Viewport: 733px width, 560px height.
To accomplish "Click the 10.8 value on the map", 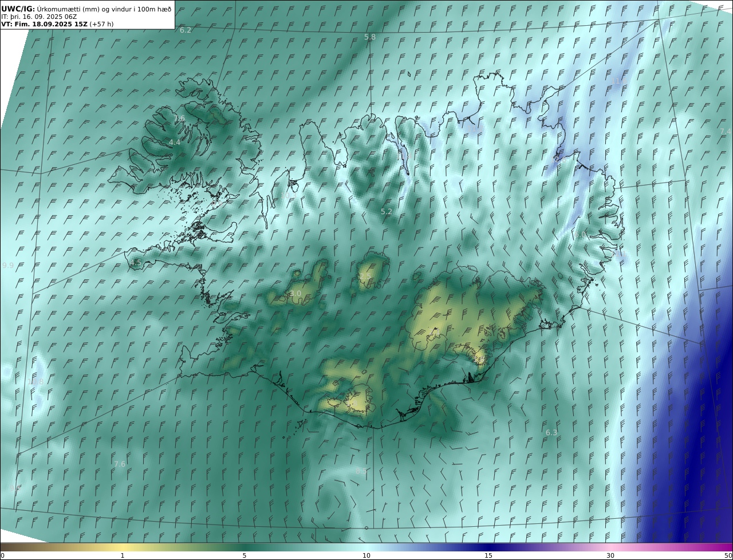I will click(x=36, y=381).
